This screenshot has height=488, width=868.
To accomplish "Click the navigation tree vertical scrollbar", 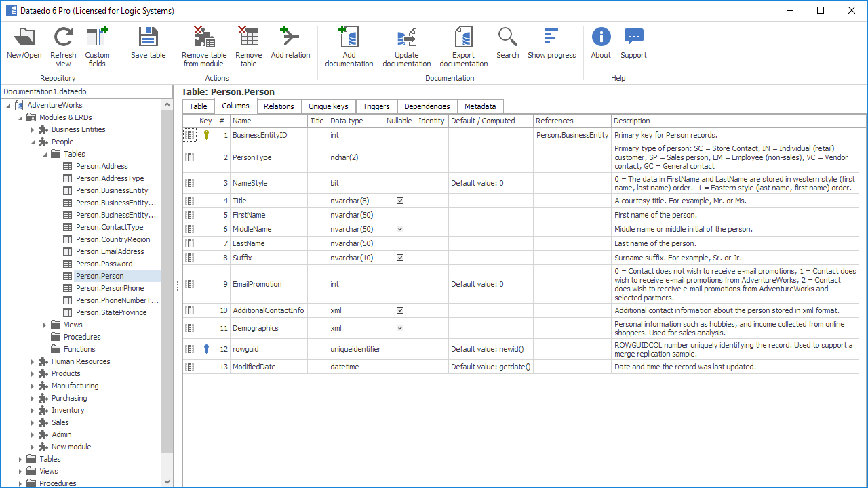I will click(167, 271).
